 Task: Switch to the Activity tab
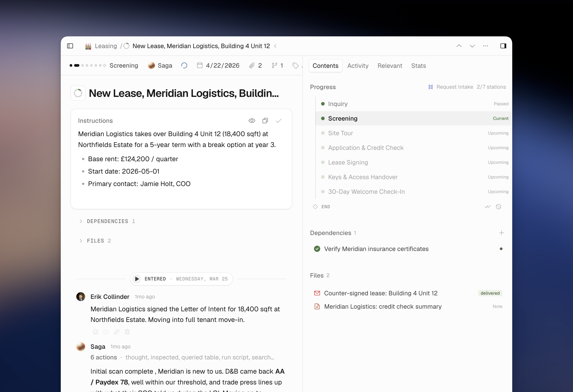pos(358,66)
